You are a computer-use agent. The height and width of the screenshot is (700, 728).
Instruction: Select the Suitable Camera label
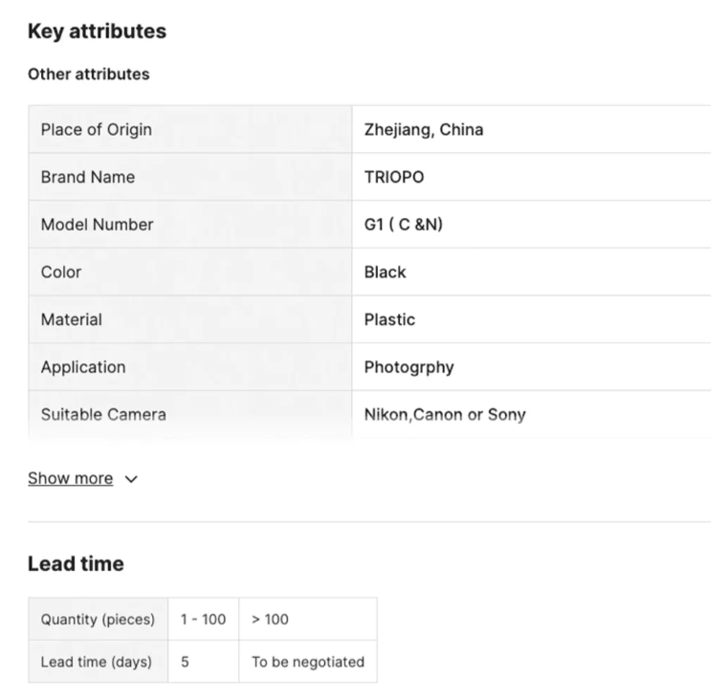103,415
